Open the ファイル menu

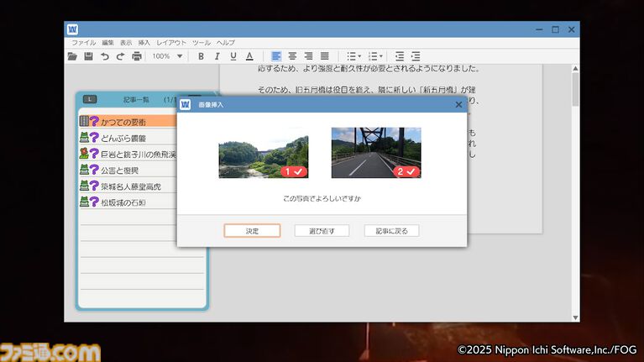[83, 42]
